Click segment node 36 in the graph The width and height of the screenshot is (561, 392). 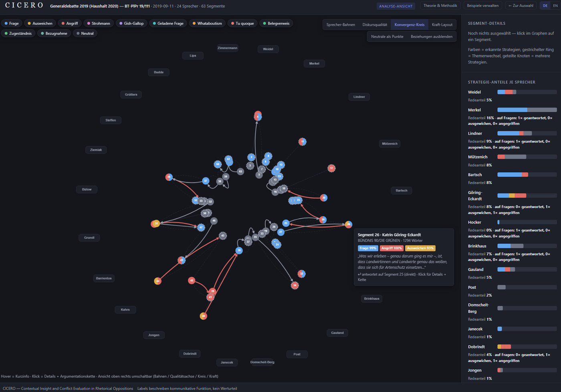(349, 224)
